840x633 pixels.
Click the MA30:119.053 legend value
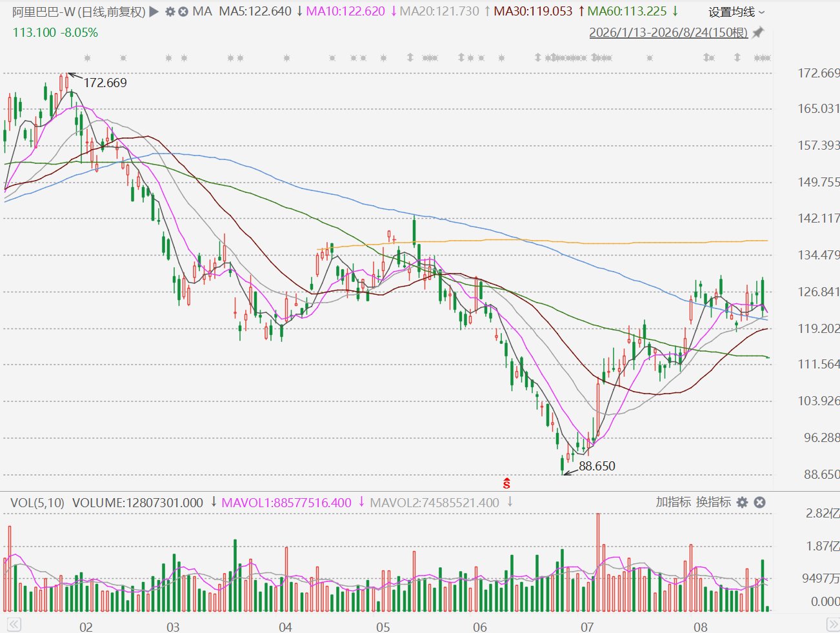[x=534, y=12]
